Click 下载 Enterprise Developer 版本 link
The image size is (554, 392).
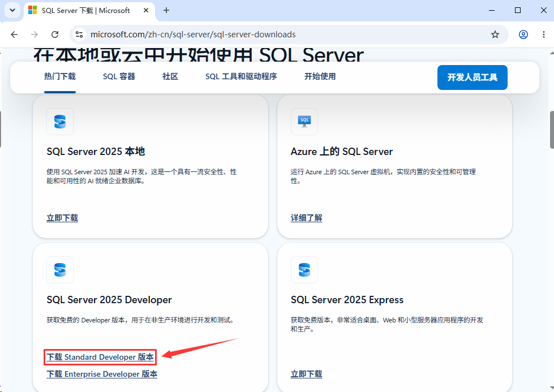pos(102,374)
